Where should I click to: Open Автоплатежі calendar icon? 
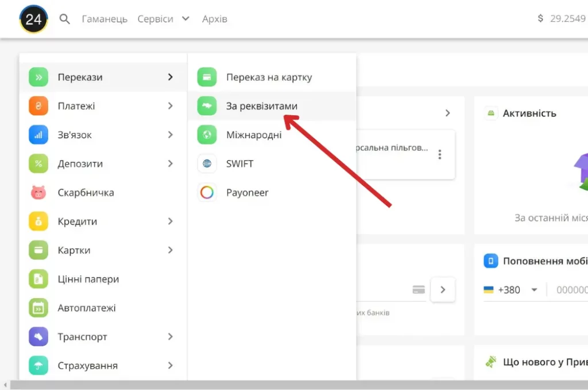coord(38,308)
